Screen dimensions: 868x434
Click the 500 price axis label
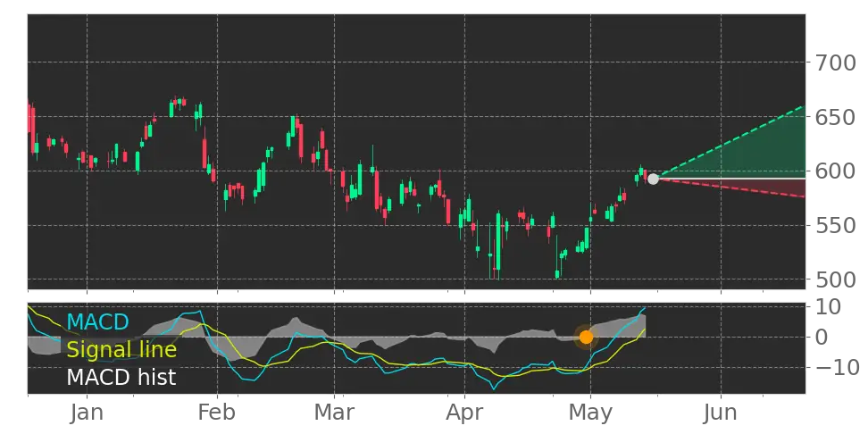tap(836, 280)
